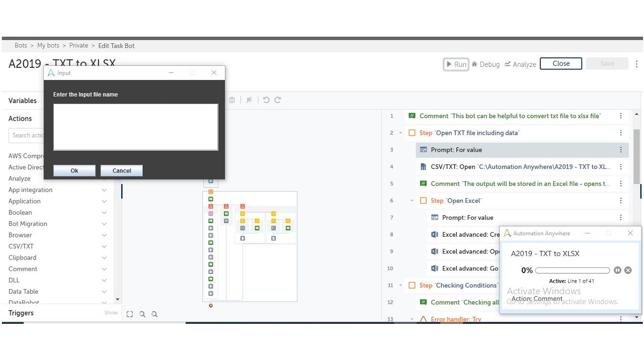Image resolution: width=644 pixels, height=362 pixels.
Task: Open options menu for line 7 Prompt
Action: tap(621, 218)
